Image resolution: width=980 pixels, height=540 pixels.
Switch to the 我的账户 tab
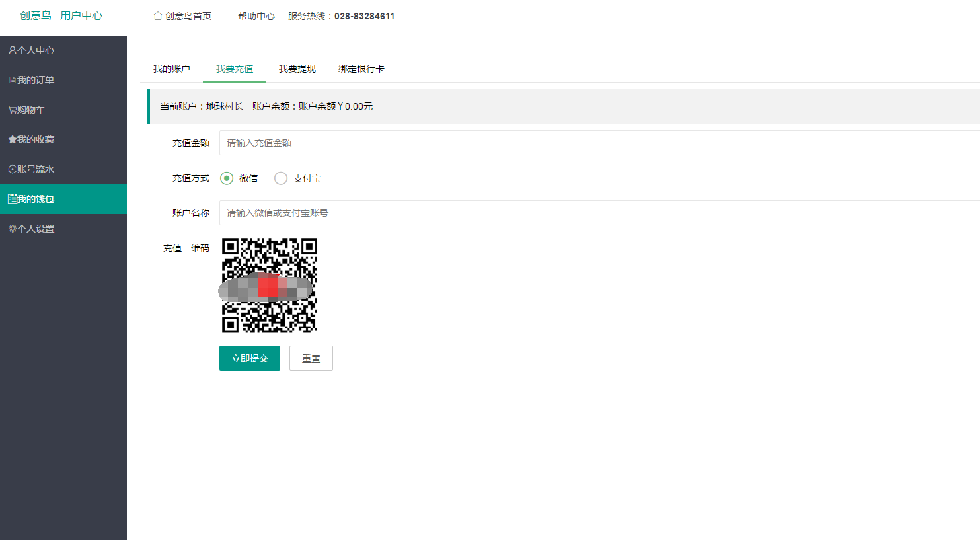click(171, 69)
